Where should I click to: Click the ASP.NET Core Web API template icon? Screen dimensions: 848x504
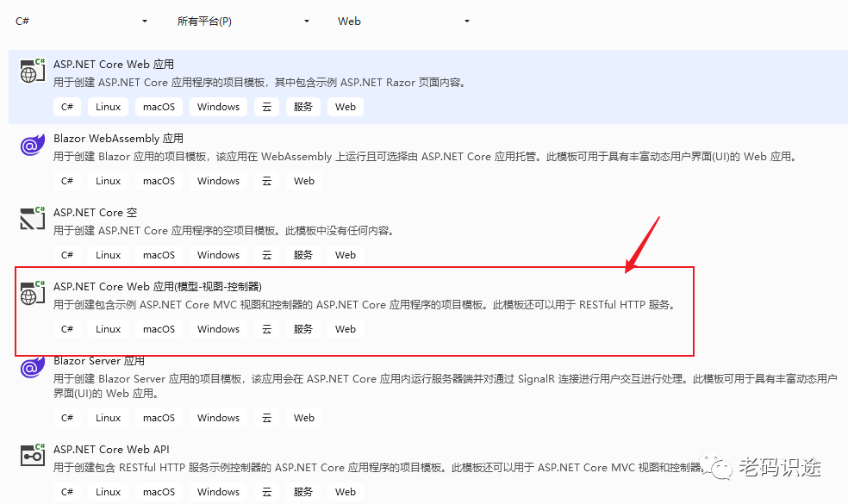click(x=33, y=456)
